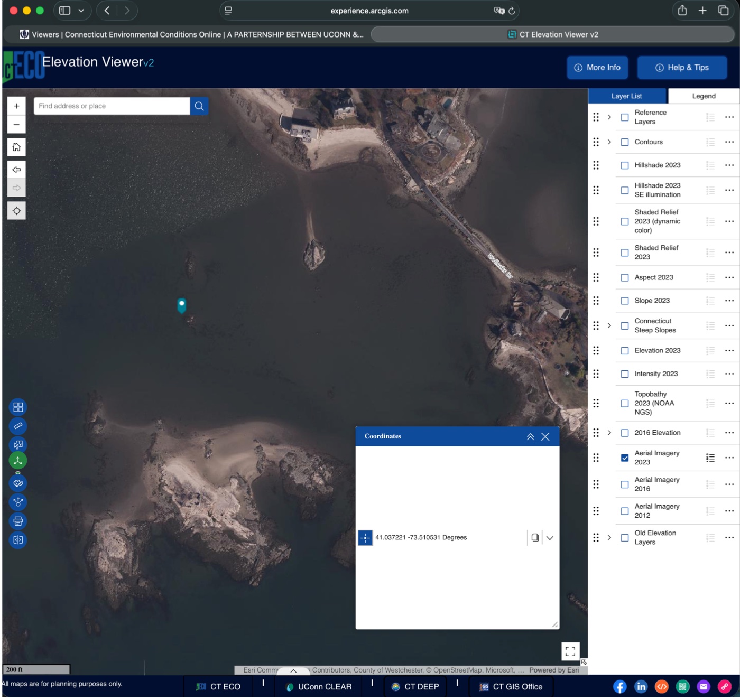This screenshot has height=700, width=740.
Task: Copy the coordinates to clipboard
Action: (x=535, y=538)
